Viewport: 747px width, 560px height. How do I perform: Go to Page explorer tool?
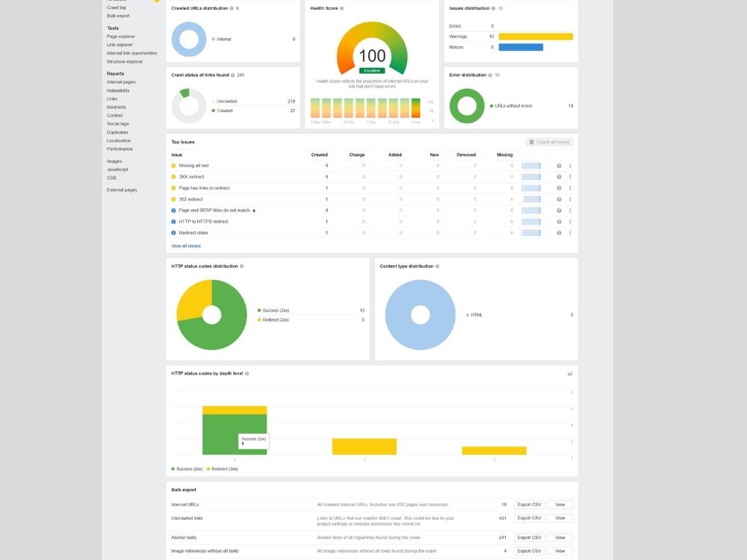[121, 37]
